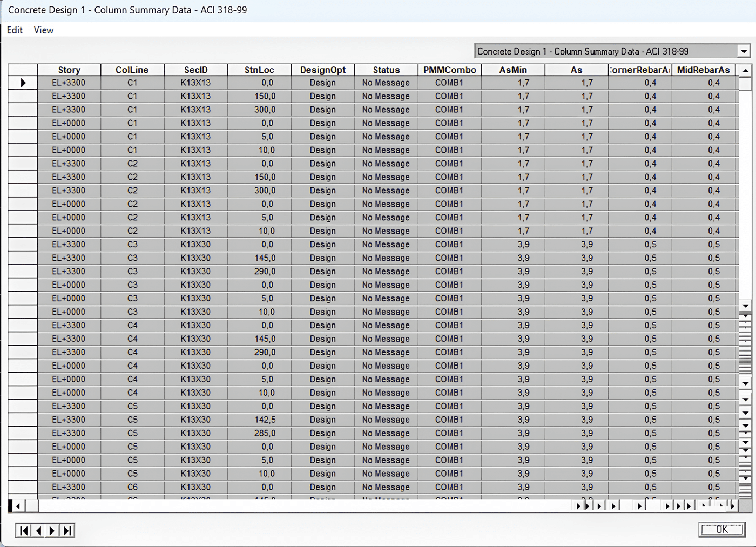
Task: Click the current row indicator arrow
Action: click(23, 83)
